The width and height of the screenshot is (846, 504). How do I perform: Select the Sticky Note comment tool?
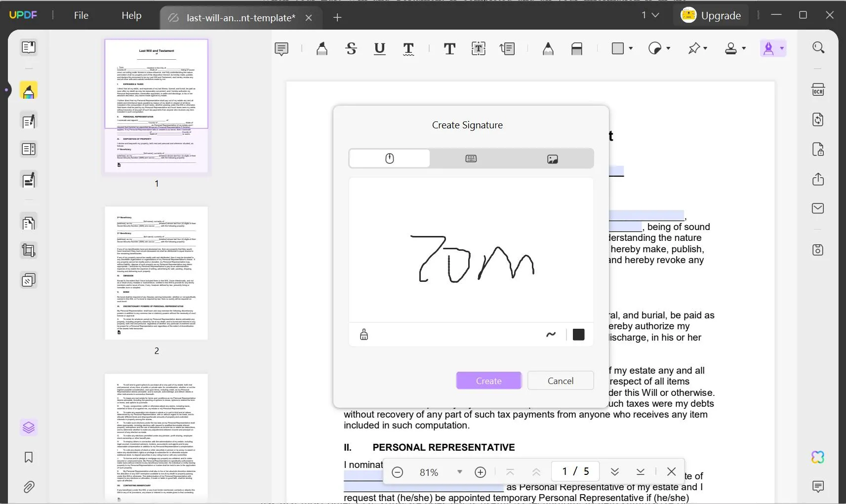282,48
